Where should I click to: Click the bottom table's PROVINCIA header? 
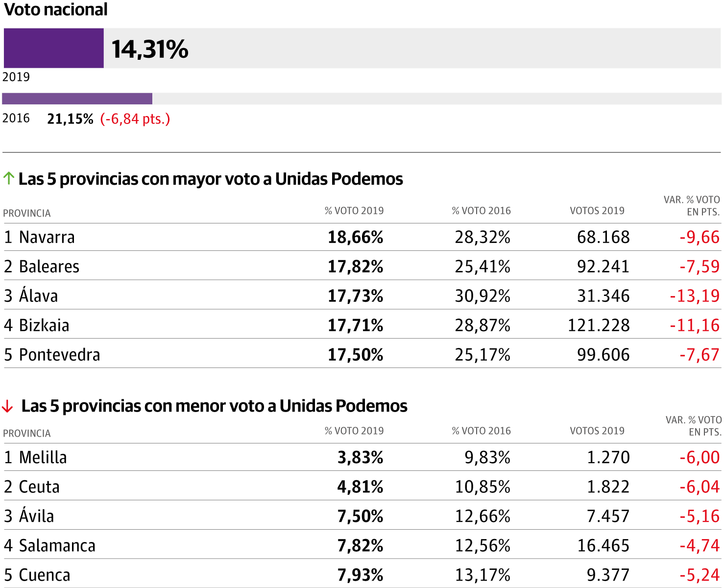27,433
